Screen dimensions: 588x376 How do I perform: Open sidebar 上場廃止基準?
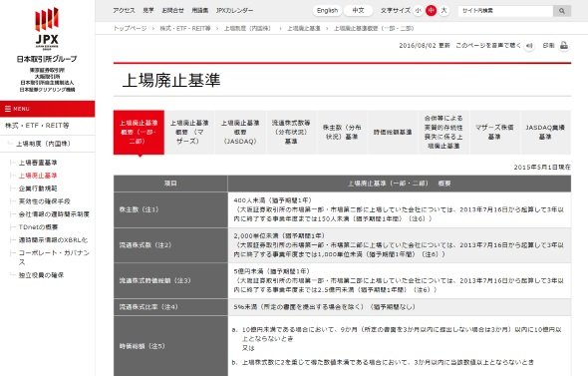38,176
